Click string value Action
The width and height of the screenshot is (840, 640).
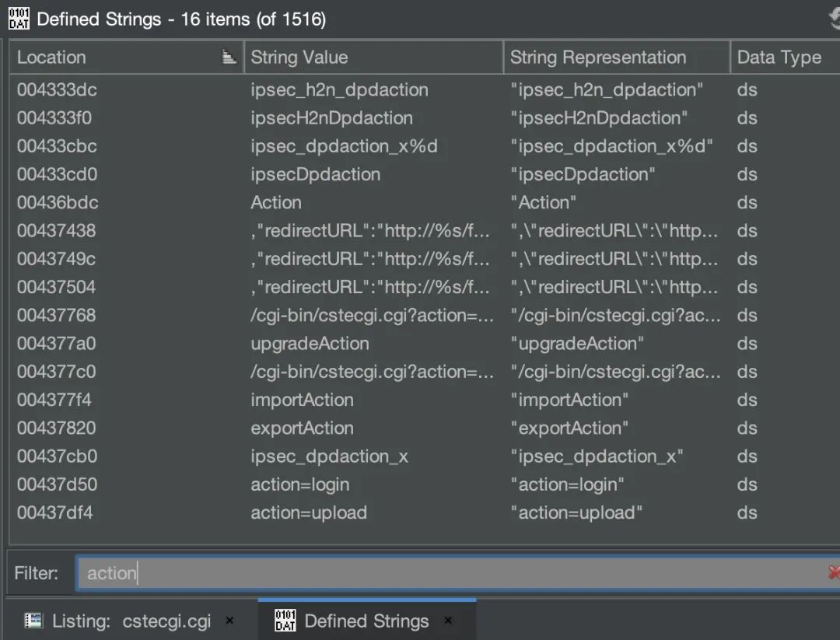pos(276,202)
